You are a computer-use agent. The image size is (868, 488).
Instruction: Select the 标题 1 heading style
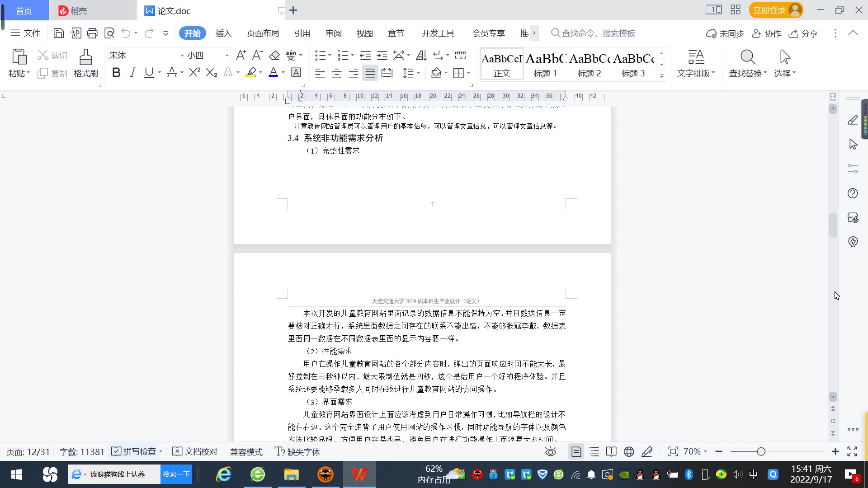click(x=545, y=64)
